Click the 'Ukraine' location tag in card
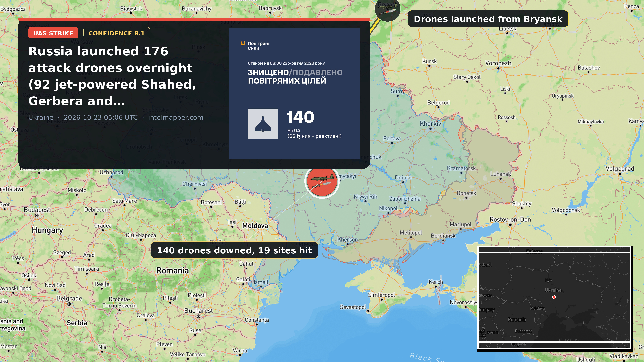 click(x=41, y=117)
